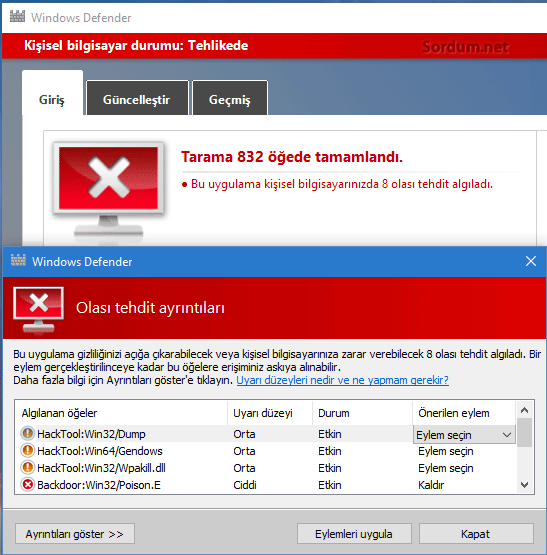Select the HackTool:Win32/Wpakill.dll row
Viewport: 547px width, 555px height.
tap(266, 468)
